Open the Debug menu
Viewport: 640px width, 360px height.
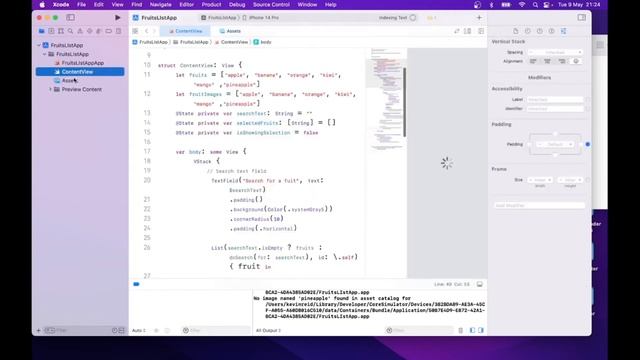tap(237, 4)
